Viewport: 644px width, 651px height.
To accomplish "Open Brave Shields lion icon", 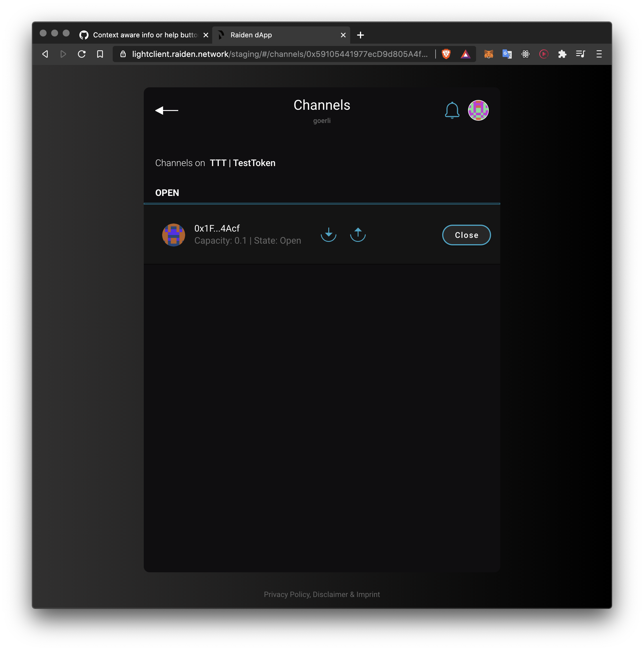I will [446, 54].
